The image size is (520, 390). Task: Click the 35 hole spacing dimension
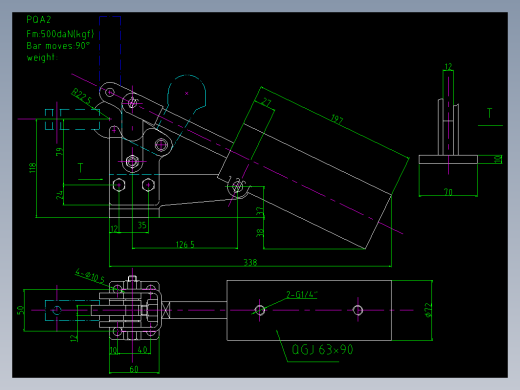(x=142, y=225)
